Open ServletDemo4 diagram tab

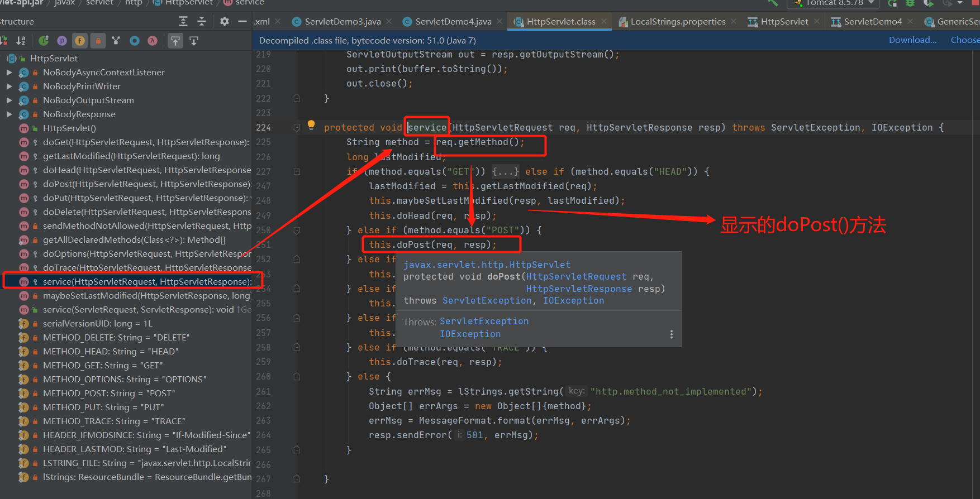[x=873, y=21]
